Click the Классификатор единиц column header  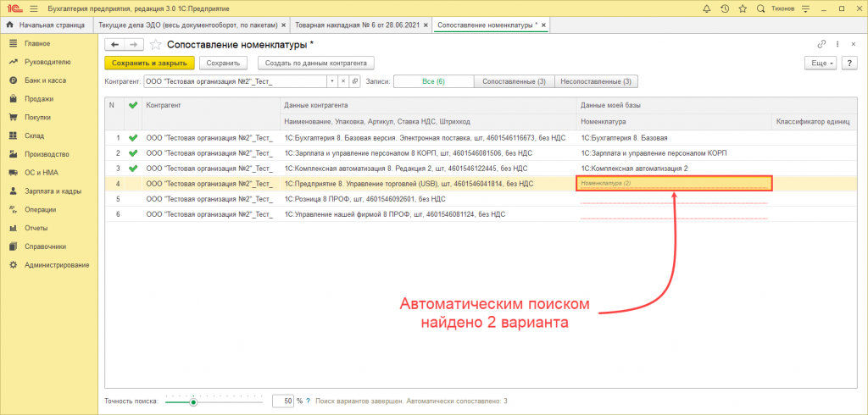click(813, 121)
